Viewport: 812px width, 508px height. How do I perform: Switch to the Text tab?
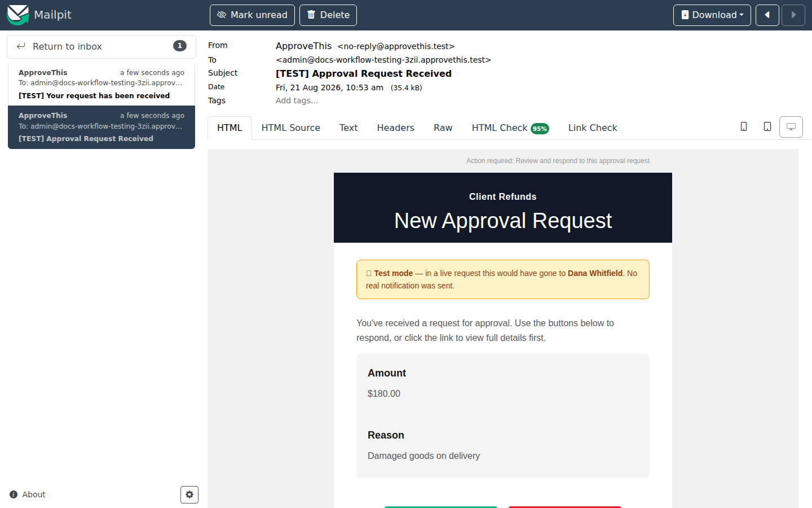point(348,128)
